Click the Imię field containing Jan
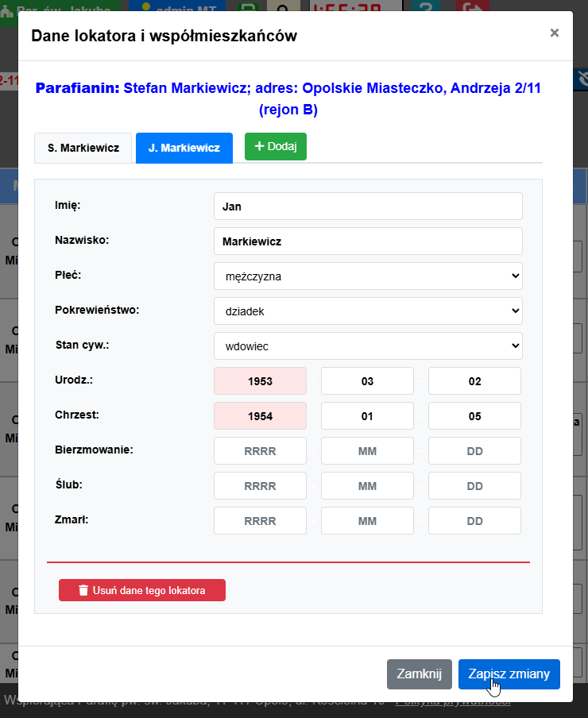588x718 pixels. (x=368, y=207)
